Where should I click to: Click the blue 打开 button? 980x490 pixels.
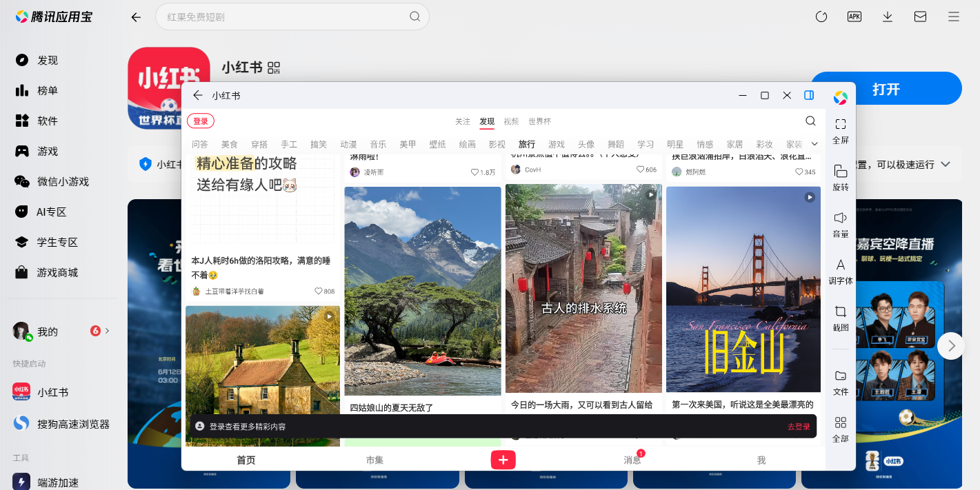point(886,89)
